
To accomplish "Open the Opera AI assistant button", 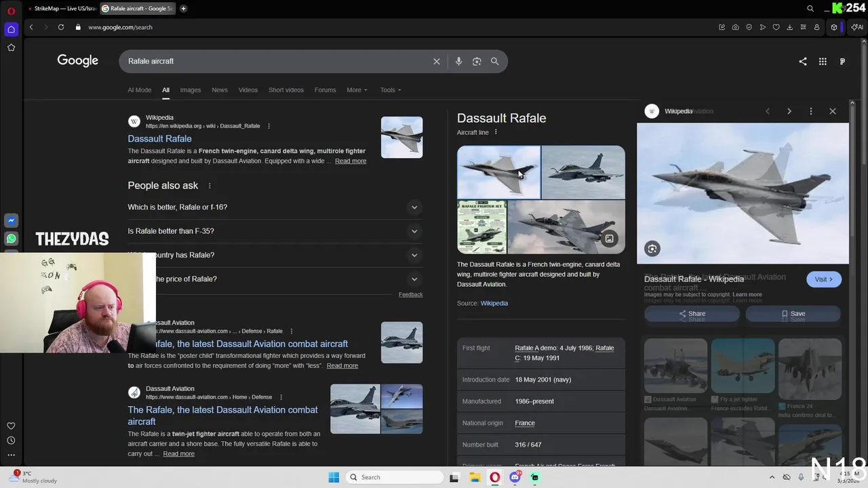I will pyautogui.click(x=856, y=27).
